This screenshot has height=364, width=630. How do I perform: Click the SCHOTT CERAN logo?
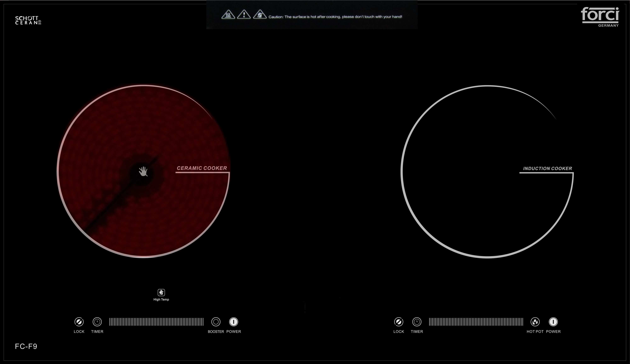[x=28, y=20]
